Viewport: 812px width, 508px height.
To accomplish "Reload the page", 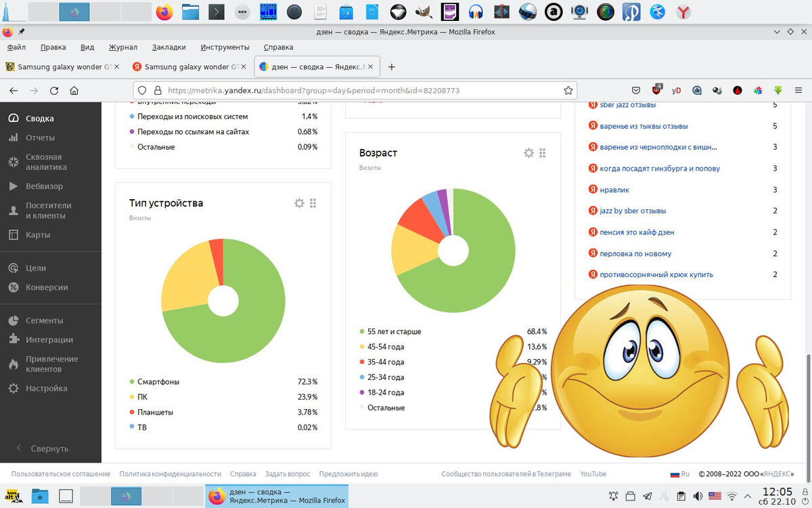I will pyautogui.click(x=54, y=90).
